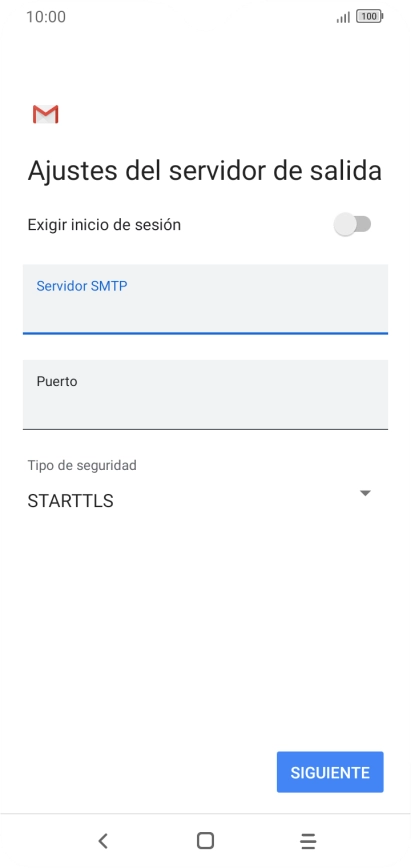The width and height of the screenshot is (411, 868).
Task: Tap the Gmail envelope logo
Action: tap(45, 113)
